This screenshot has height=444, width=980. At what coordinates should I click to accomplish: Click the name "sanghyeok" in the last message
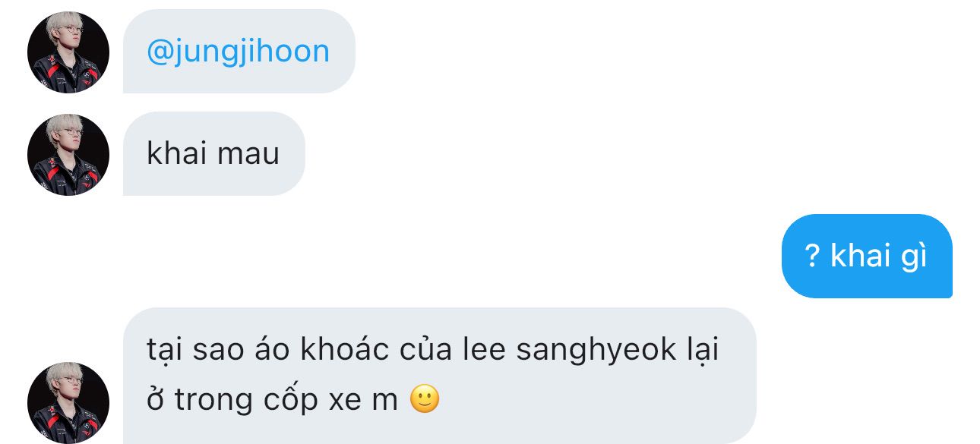(596, 351)
